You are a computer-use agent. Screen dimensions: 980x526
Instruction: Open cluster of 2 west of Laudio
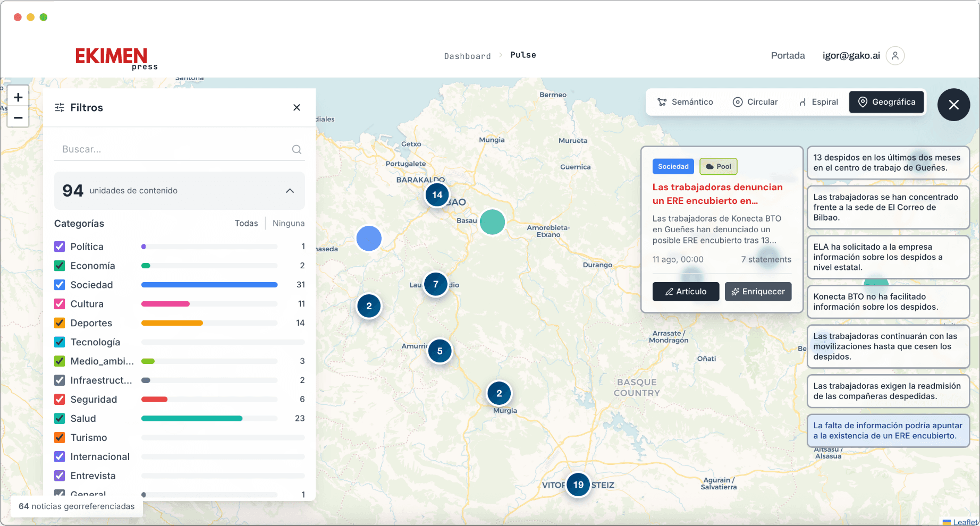(x=369, y=306)
